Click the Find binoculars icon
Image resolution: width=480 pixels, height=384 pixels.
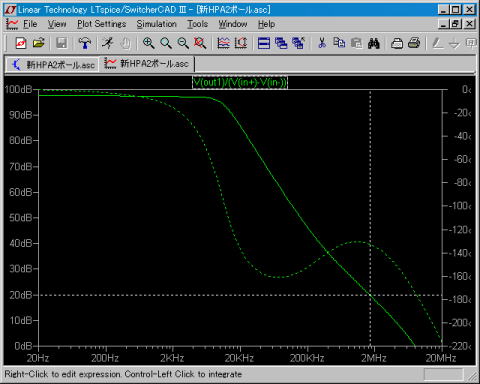(374, 43)
